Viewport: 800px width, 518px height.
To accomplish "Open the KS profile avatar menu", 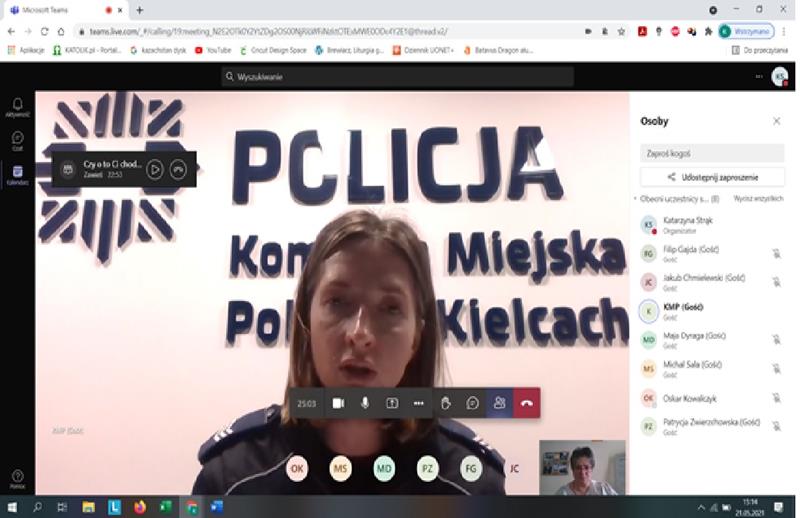I will [x=780, y=77].
